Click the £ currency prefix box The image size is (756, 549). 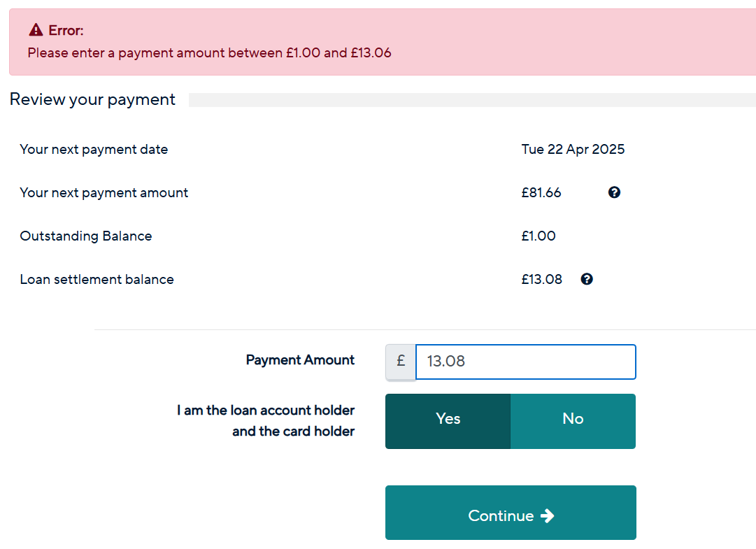click(x=401, y=362)
